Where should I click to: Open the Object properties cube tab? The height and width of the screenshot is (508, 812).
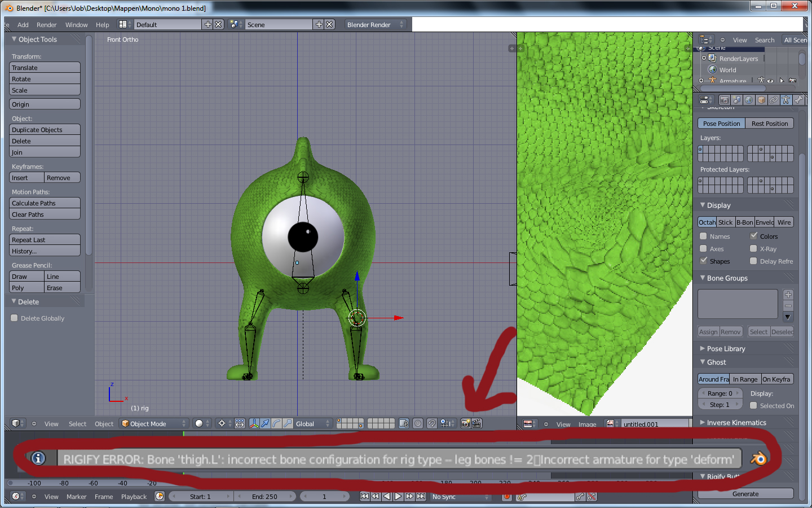761,100
